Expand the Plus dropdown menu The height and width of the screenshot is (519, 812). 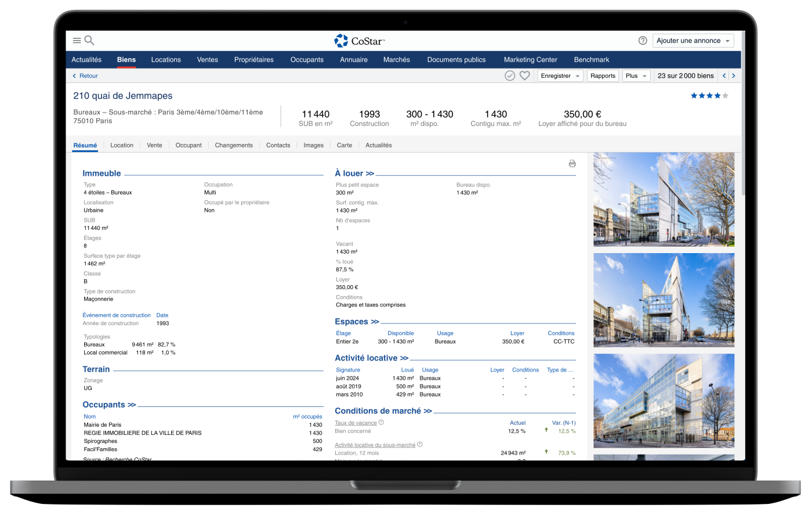(636, 76)
